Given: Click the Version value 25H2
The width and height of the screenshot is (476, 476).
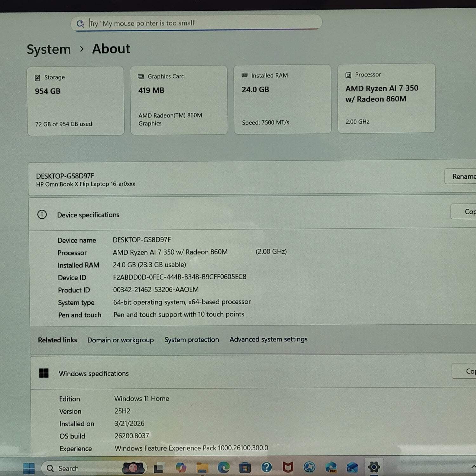Looking at the screenshot, I should click(x=122, y=411).
